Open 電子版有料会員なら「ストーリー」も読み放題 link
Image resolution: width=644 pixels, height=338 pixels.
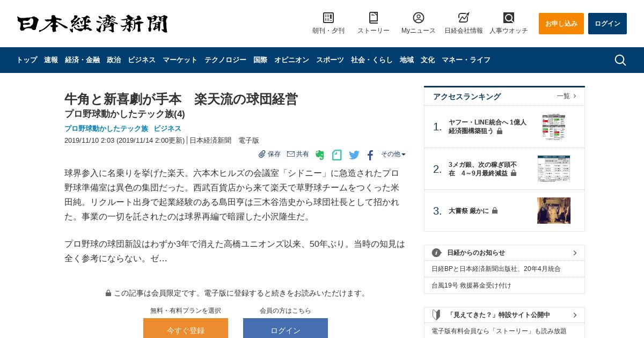499,331
